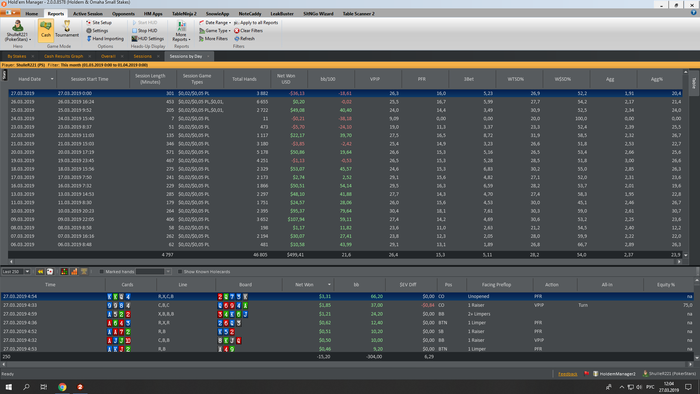
Task: Switch to Cash Results Graph tab
Action: point(63,56)
